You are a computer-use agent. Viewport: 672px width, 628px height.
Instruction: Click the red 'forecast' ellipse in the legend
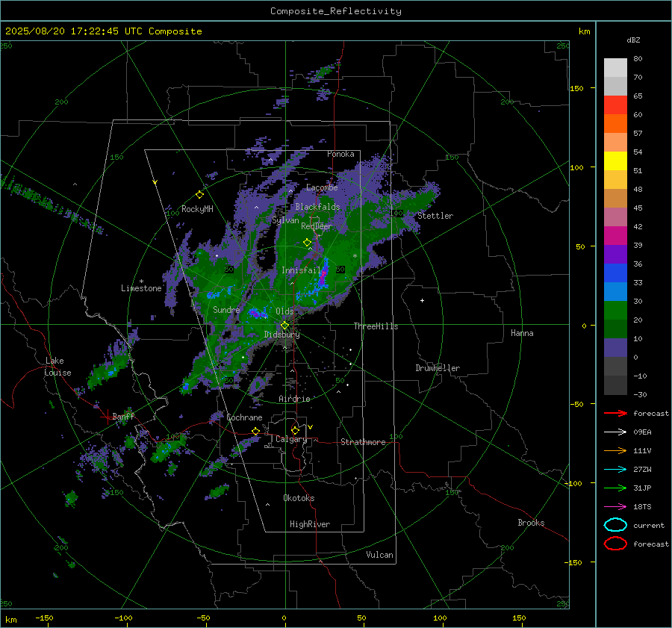(x=615, y=544)
